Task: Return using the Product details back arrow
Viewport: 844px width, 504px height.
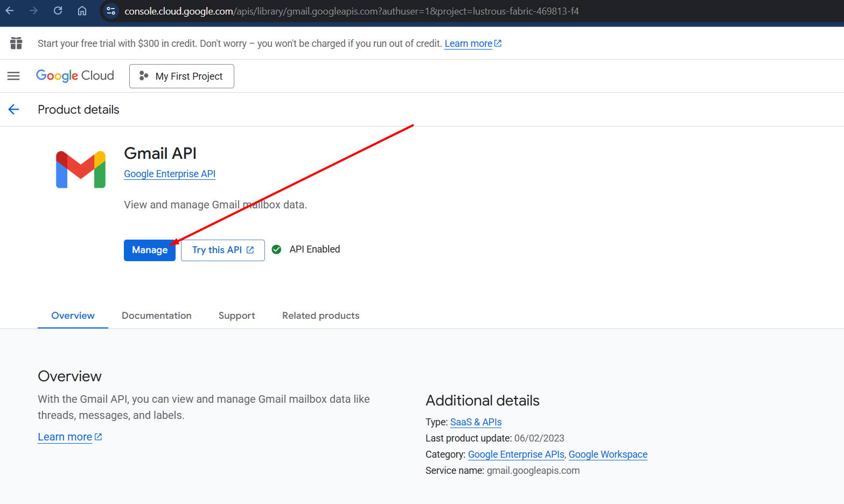Action: [13, 110]
